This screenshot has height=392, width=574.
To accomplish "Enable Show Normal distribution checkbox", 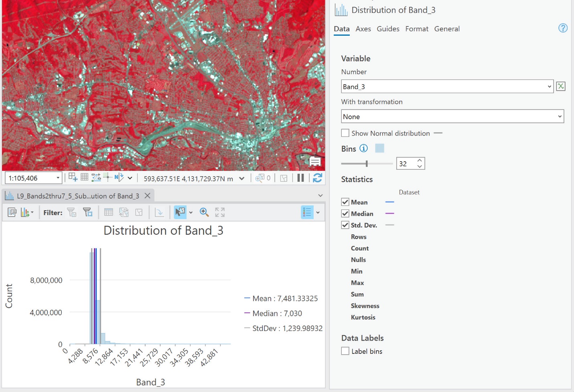I will [x=345, y=133].
